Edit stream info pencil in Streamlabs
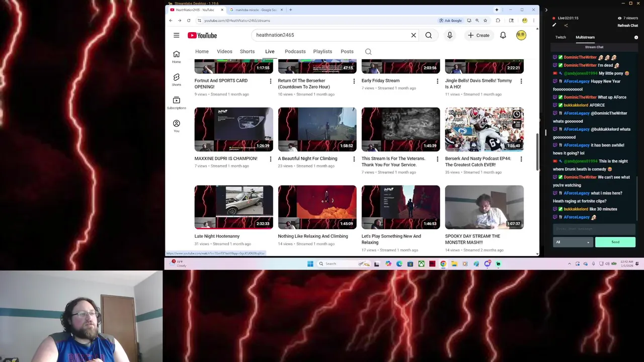This screenshot has width=644, height=362. click(554, 25)
